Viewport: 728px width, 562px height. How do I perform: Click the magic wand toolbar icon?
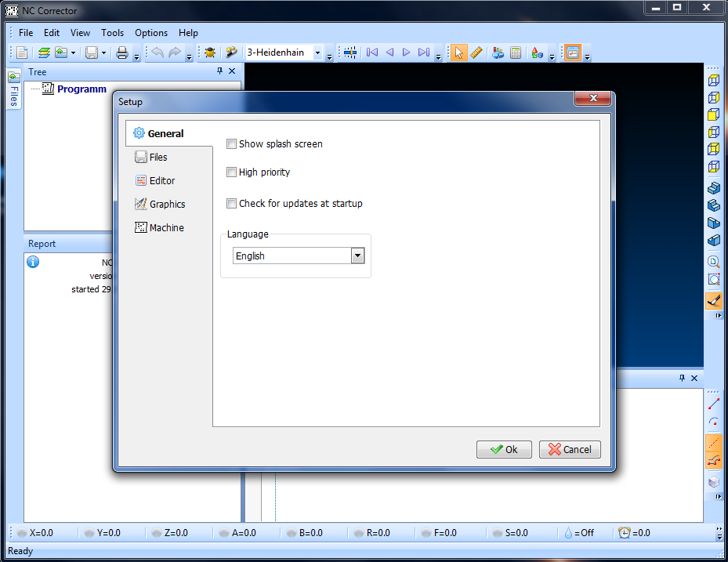(230, 53)
